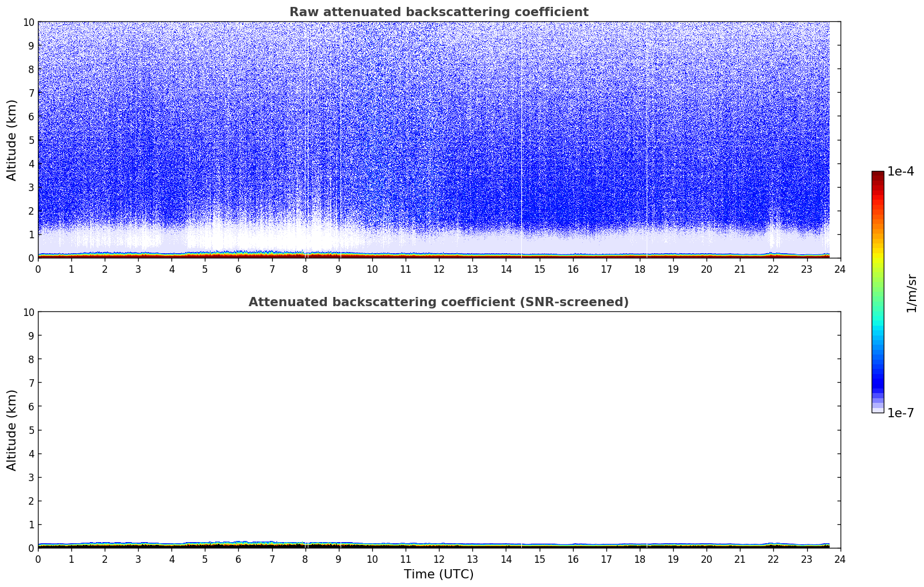Pick the '1e-4' colorbar maximum label
This screenshot has height=587, width=924.
tap(900, 171)
